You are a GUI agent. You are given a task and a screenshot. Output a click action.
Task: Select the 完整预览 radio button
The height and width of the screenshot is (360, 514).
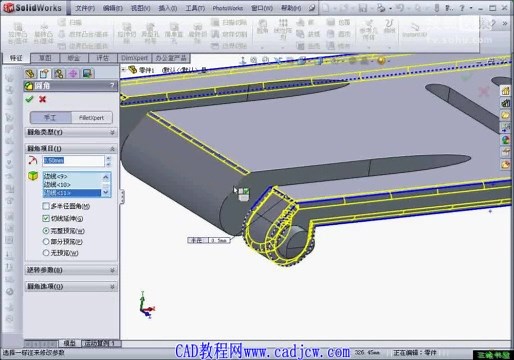pos(46,230)
